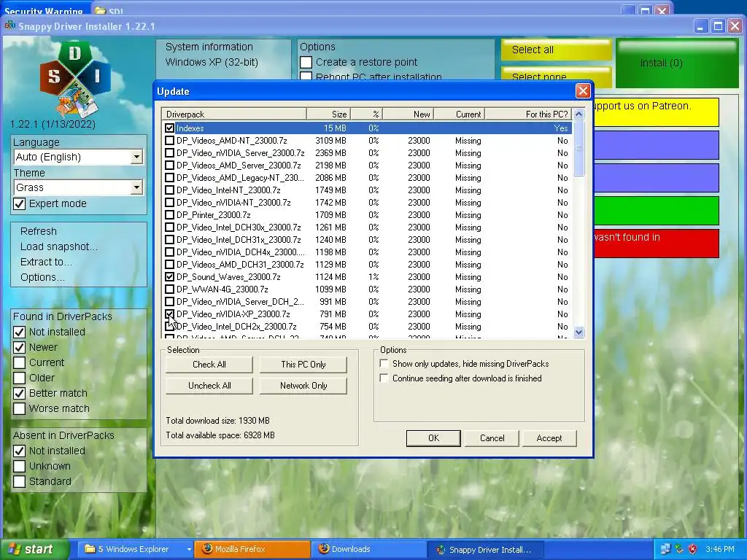Sort list by Size column header

point(328,114)
